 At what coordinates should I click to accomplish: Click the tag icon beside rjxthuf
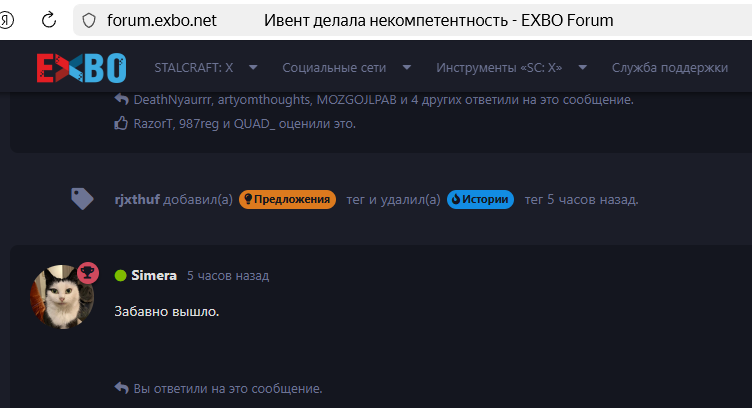(83, 199)
